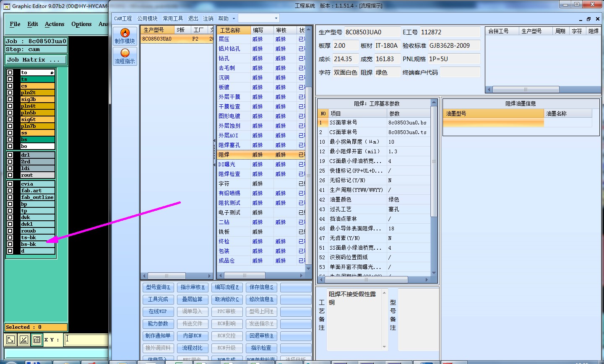The image size is (604, 364).
Task: Open the Edit menu in Graphic Editor
Action: (33, 24)
